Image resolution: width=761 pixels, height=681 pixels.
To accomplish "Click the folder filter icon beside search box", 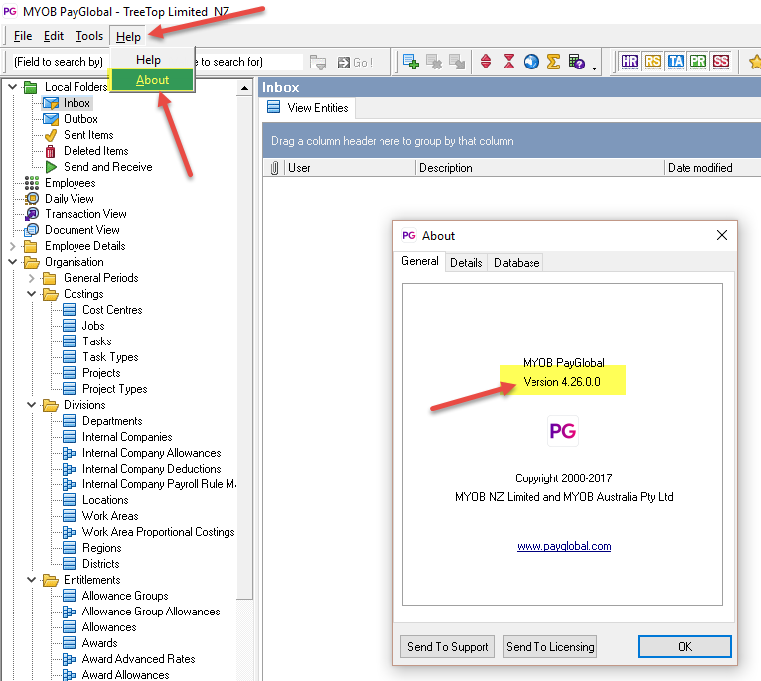I will click(318, 62).
